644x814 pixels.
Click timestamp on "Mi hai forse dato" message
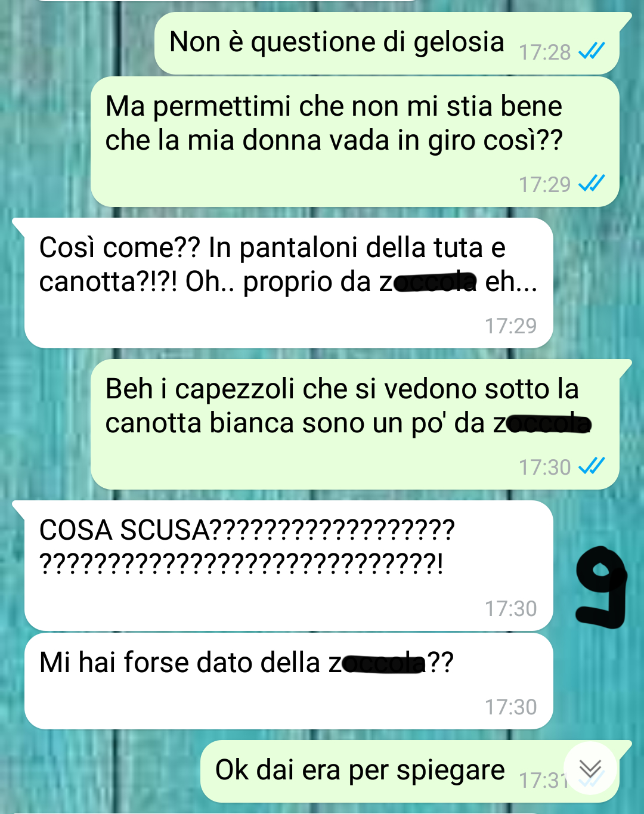click(x=510, y=707)
